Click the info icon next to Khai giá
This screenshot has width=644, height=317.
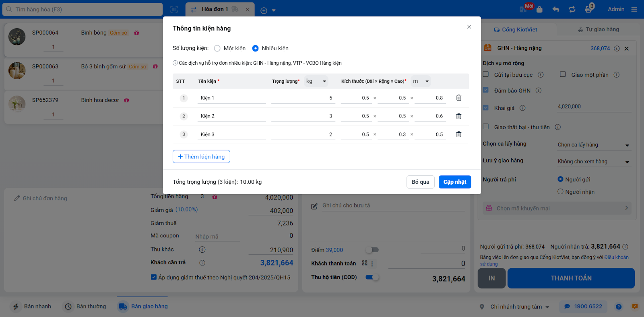tap(522, 108)
